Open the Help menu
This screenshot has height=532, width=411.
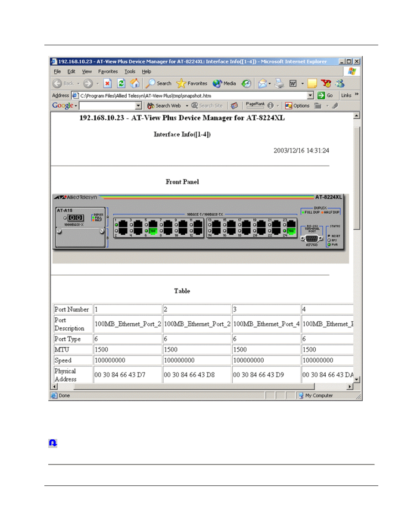point(146,72)
